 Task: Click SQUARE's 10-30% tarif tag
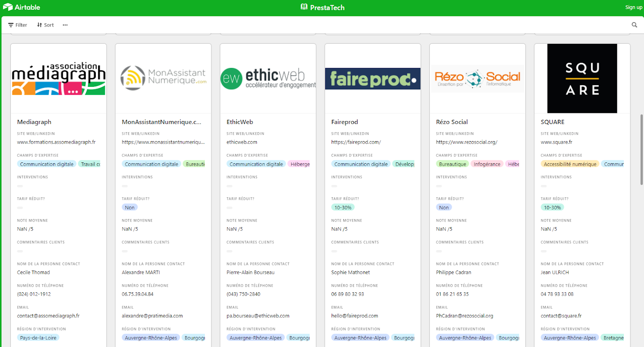(552, 207)
